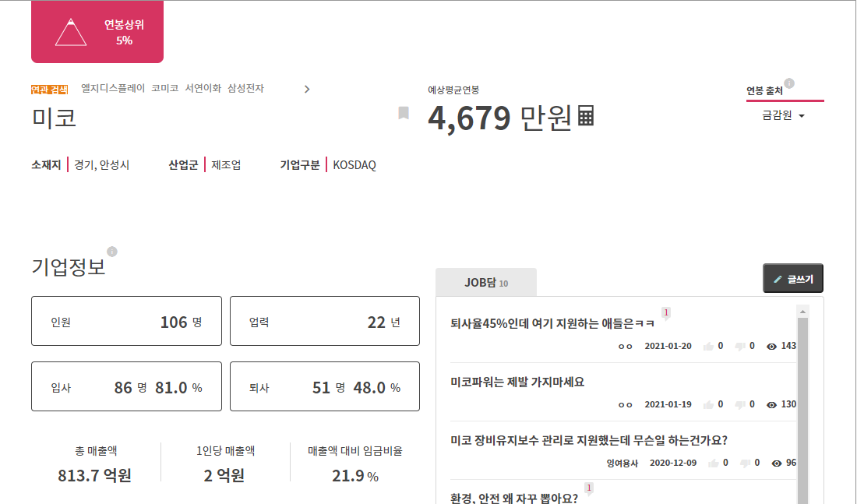Open related search 삼성전자
The width and height of the screenshot is (857, 504).
click(x=246, y=89)
